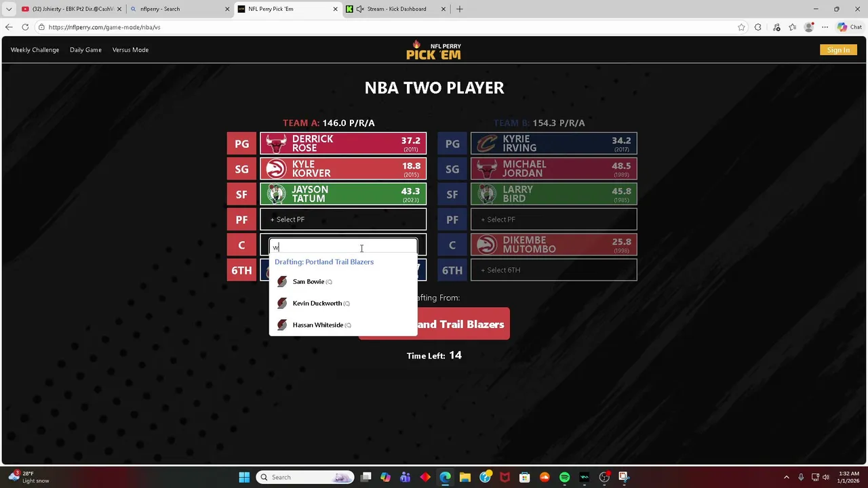This screenshot has height=488, width=868.
Task: Open the Windows Start menu
Action: [x=244, y=477]
